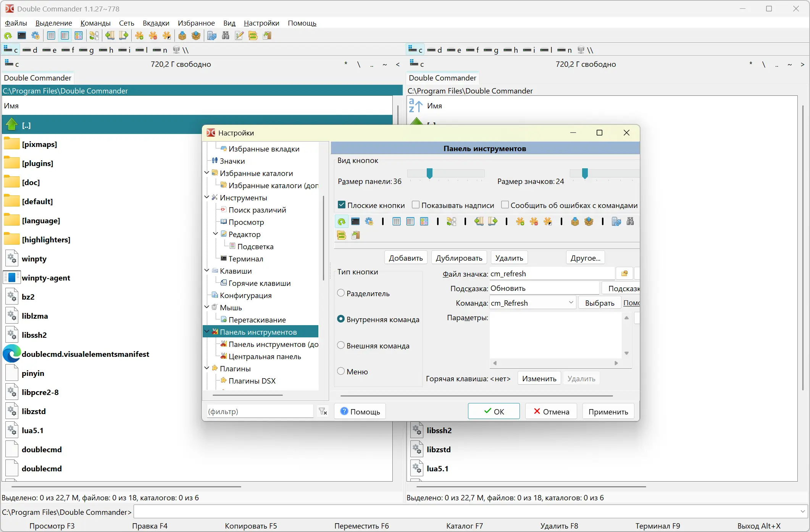Select gears options icon in settings toolbar preview
Screen dimensions: 810x532
pos(369,222)
